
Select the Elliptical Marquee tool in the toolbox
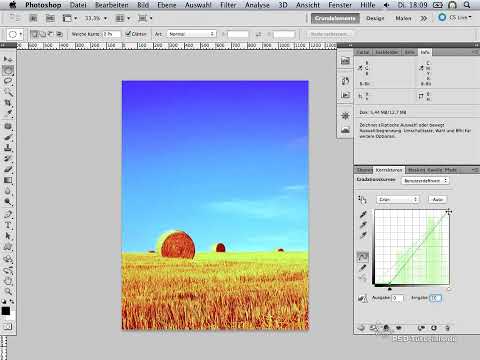pos(8,70)
